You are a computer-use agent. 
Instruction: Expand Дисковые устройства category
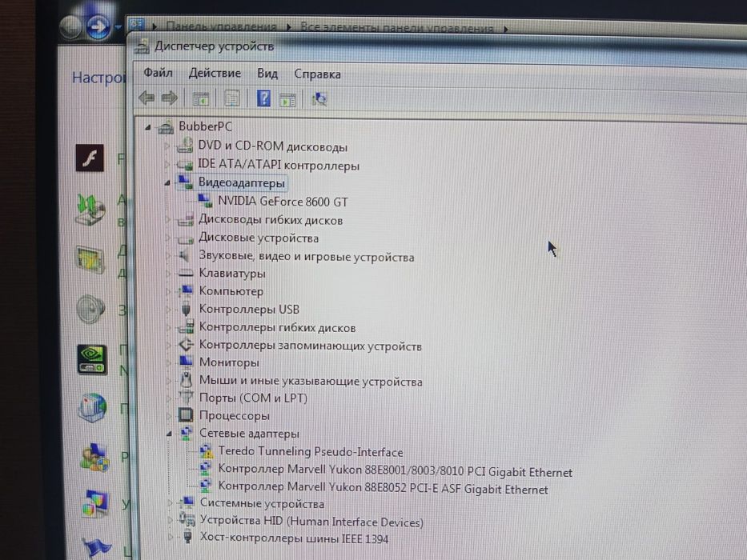click(167, 237)
